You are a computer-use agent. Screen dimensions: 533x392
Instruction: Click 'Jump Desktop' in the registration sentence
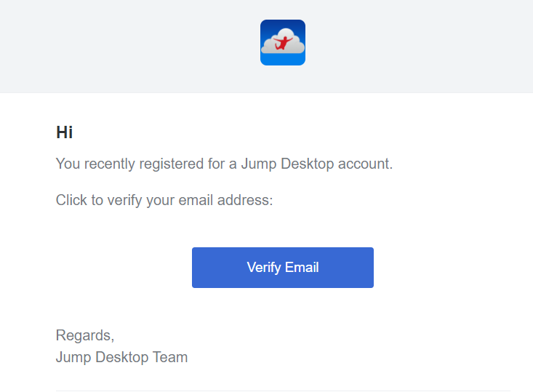287,164
